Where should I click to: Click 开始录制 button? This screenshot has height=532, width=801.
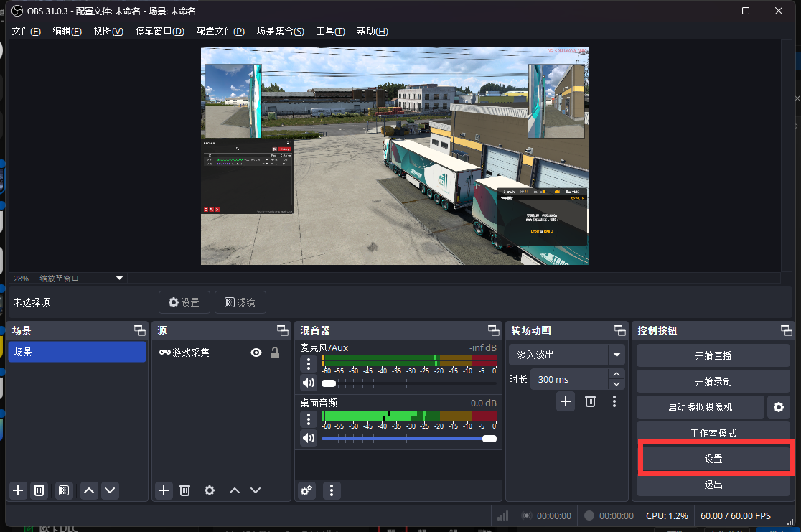(713, 382)
